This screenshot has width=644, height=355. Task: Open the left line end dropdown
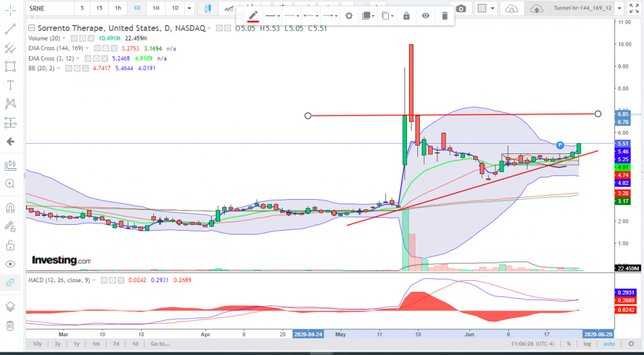pyautogui.click(x=311, y=16)
